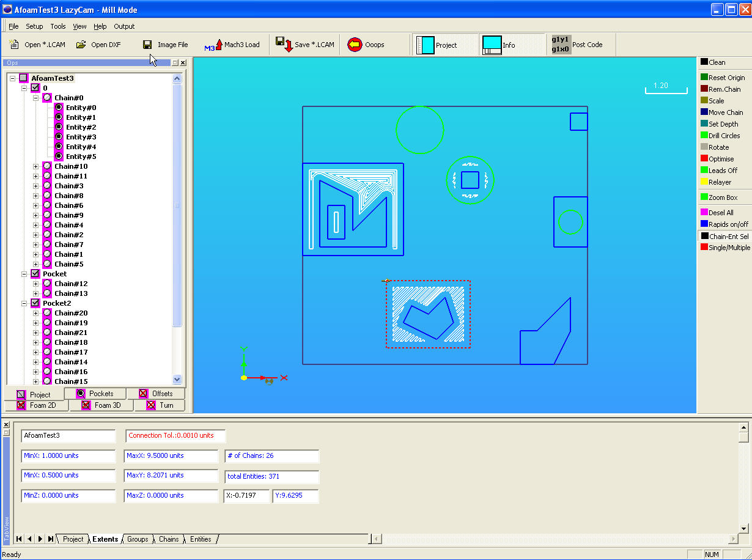Switch to the Groups tab
Image resolution: width=752 pixels, height=560 pixels.
tap(138, 539)
